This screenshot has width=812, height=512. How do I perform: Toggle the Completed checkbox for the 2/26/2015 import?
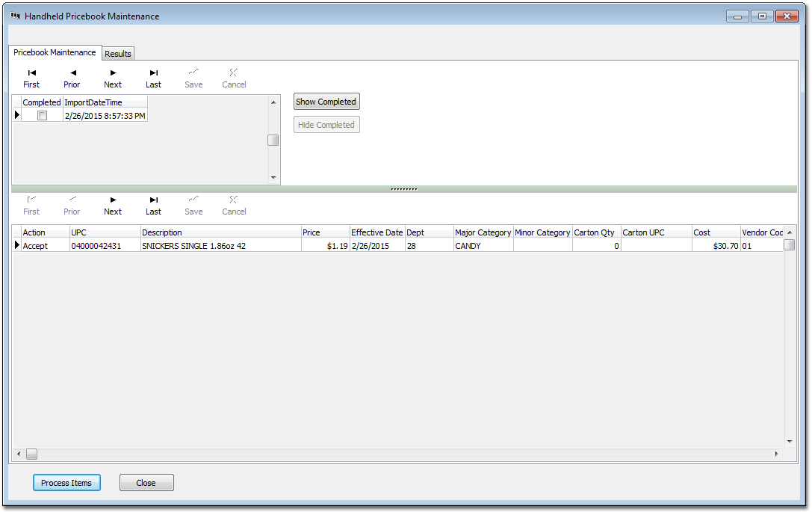coord(43,115)
